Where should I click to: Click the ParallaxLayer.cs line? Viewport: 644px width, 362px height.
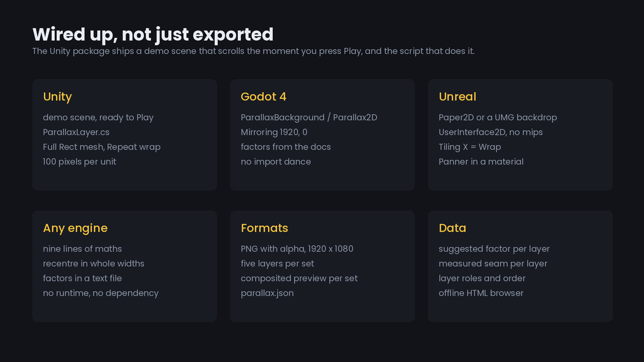pyautogui.click(x=76, y=132)
